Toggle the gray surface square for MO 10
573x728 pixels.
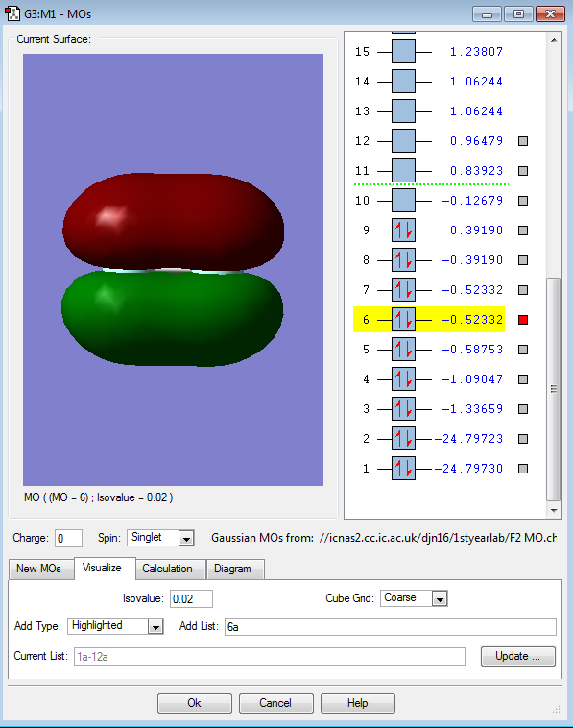pos(523,201)
